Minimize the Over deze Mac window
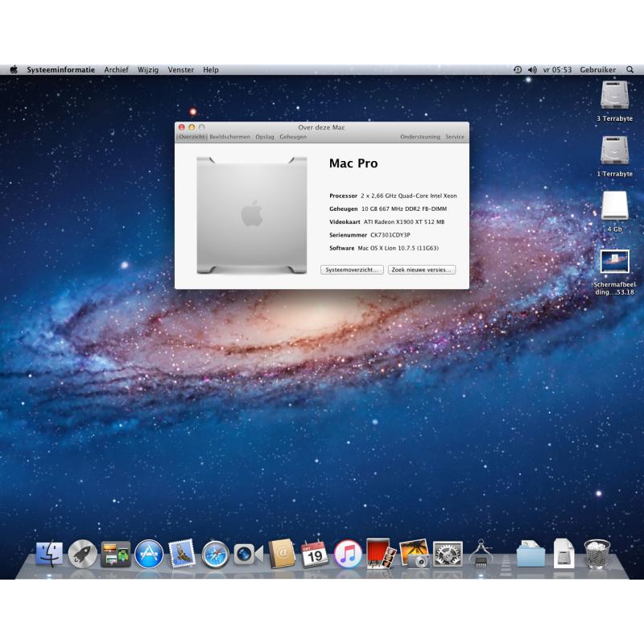644x644 pixels. (192, 127)
